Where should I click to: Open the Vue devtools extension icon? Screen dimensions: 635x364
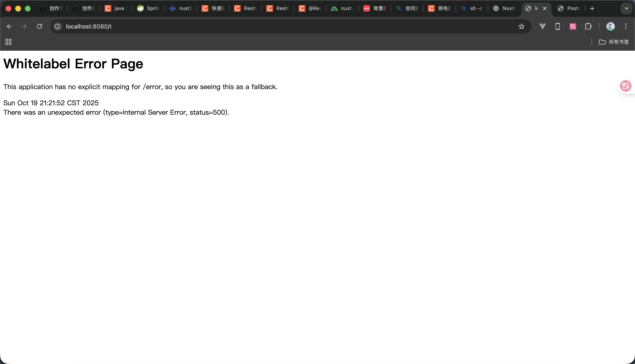(542, 26)
